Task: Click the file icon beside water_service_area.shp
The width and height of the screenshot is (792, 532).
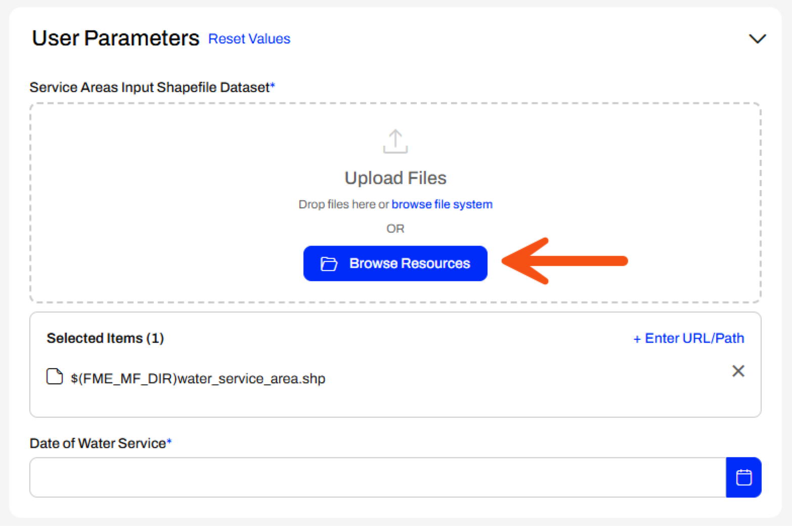Action: point(55,377)
